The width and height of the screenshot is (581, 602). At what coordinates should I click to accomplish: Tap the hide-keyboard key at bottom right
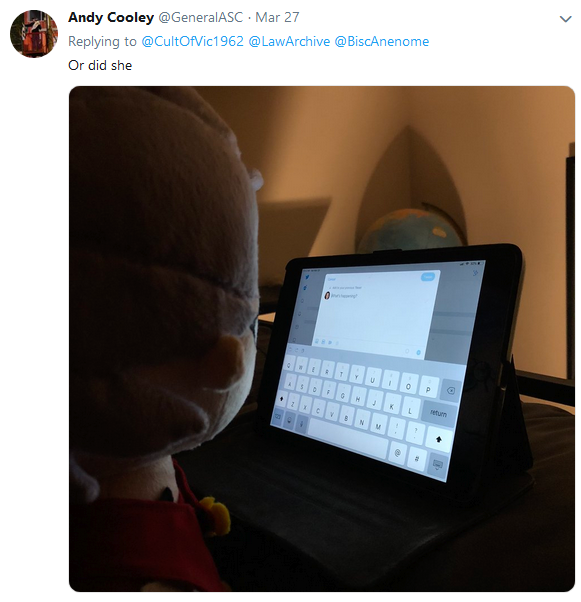[437, 465]
